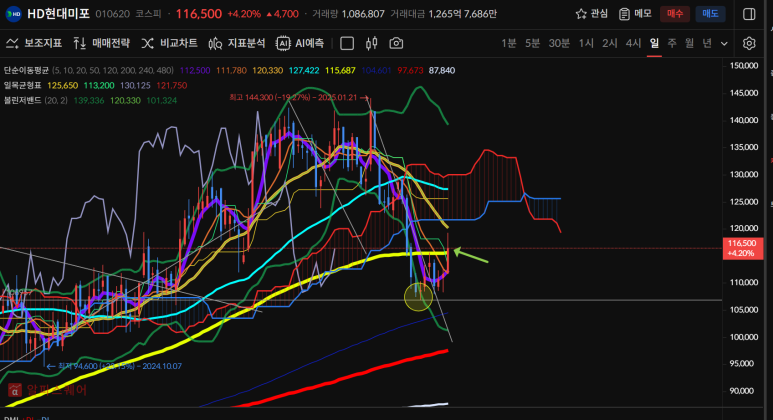773x420 pixels.
Task: Click purple MA value 112,500
Action: click(195, 70)
